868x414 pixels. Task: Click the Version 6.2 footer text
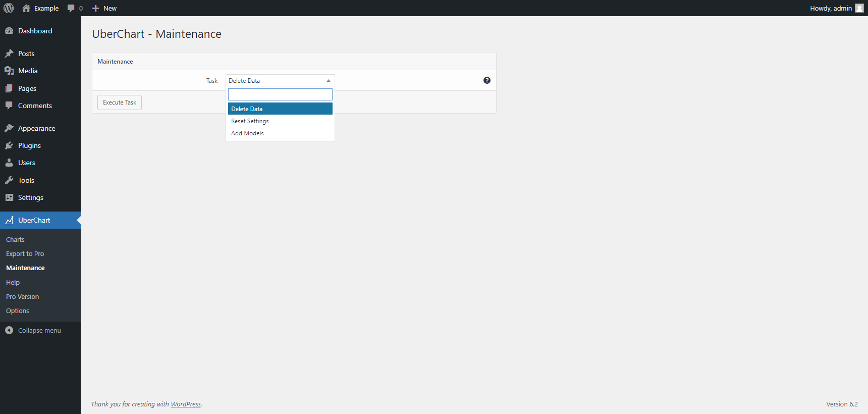842,404
